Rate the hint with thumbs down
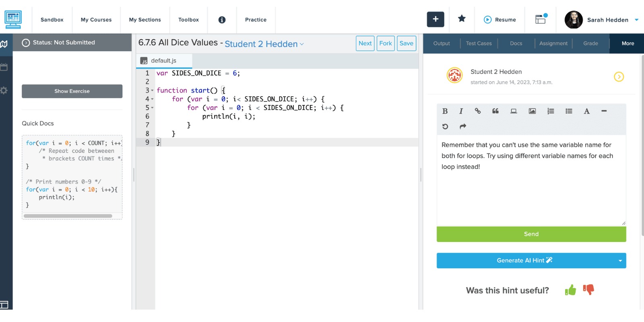 point(588,289)
